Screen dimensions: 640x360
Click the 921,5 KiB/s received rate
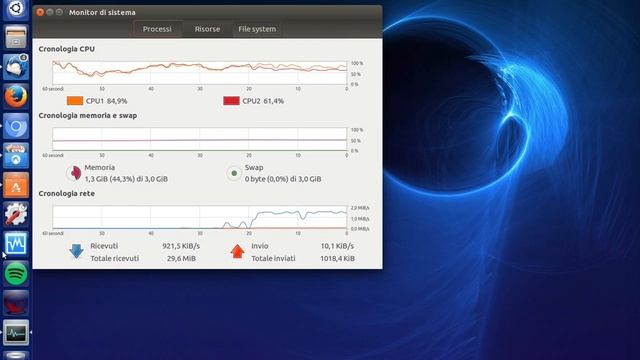pyautogui.click(x=181, y=246)
